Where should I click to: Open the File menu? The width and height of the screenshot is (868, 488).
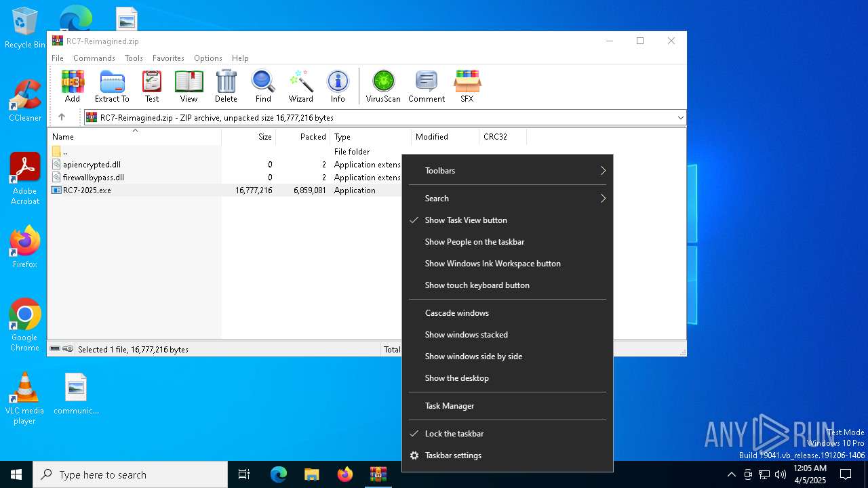pos(58,58)
